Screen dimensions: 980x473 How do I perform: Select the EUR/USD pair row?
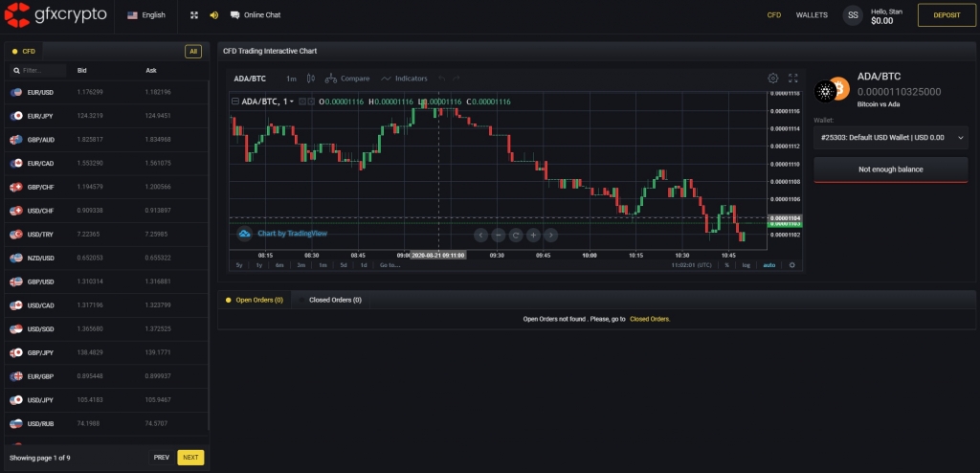106,92
